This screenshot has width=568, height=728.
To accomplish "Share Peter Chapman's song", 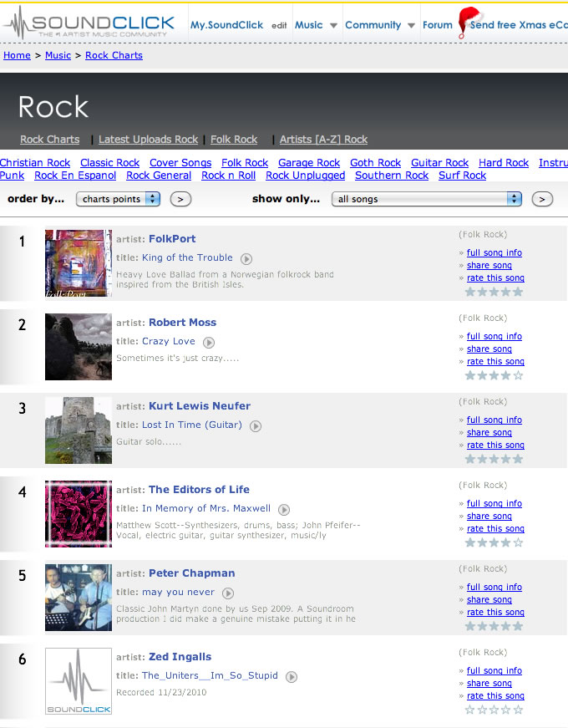I will click(489, 599).
